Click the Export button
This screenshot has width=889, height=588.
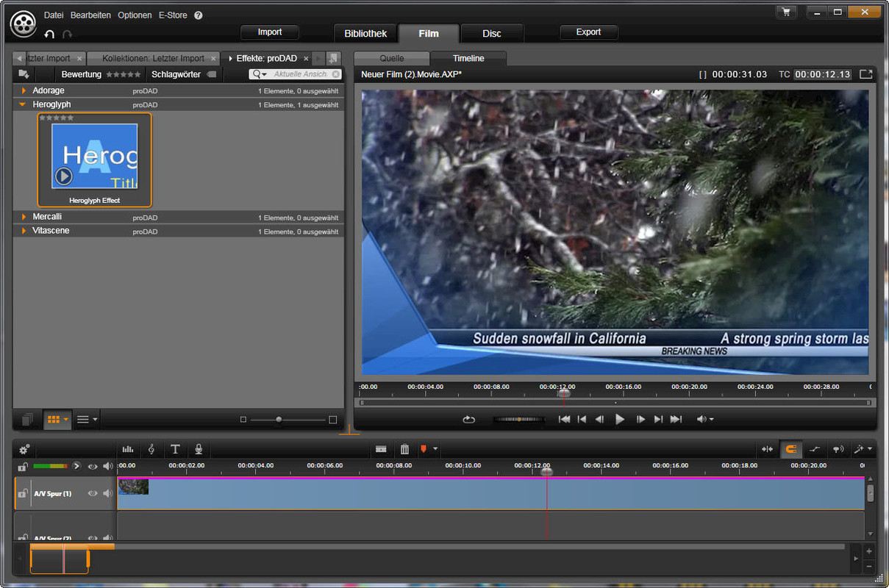[x=588, y=32]
